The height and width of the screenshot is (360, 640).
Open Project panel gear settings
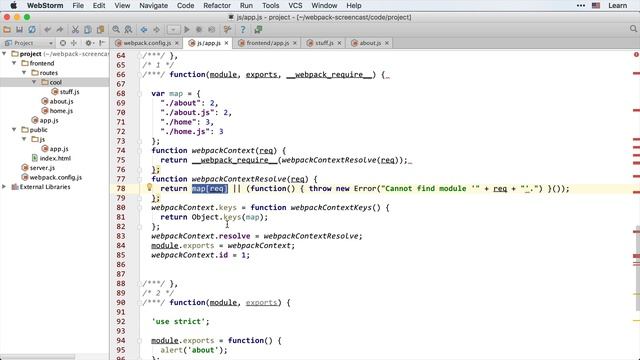(x=89, y=43)
